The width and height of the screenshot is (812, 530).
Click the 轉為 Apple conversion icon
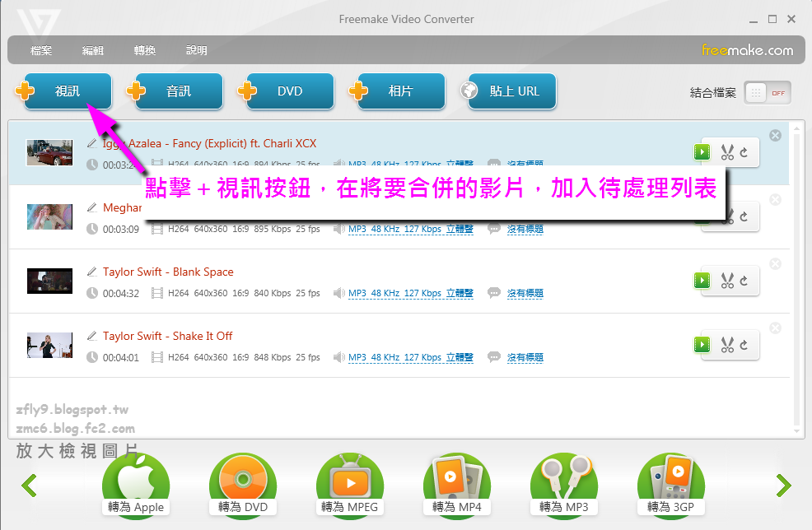(x=136, y=485)
